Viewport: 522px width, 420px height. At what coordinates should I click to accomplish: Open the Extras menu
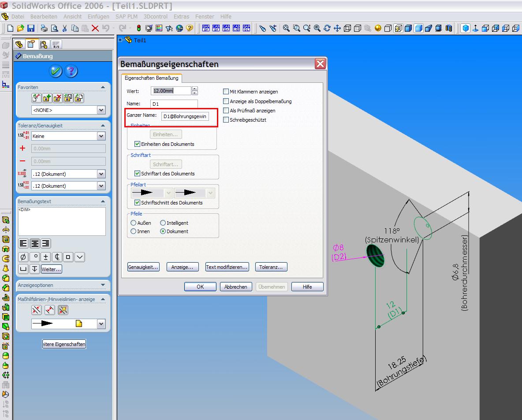click(x=181, y=16)
